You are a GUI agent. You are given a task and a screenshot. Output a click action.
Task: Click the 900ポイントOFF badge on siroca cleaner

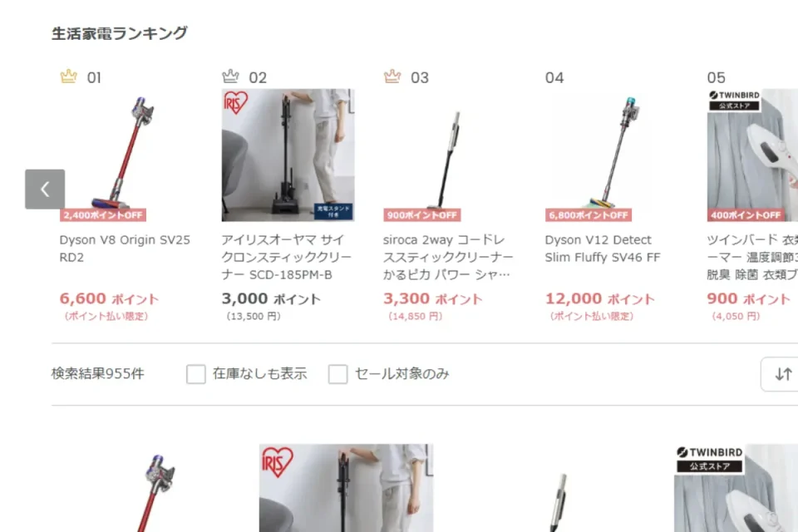(422, 214)
